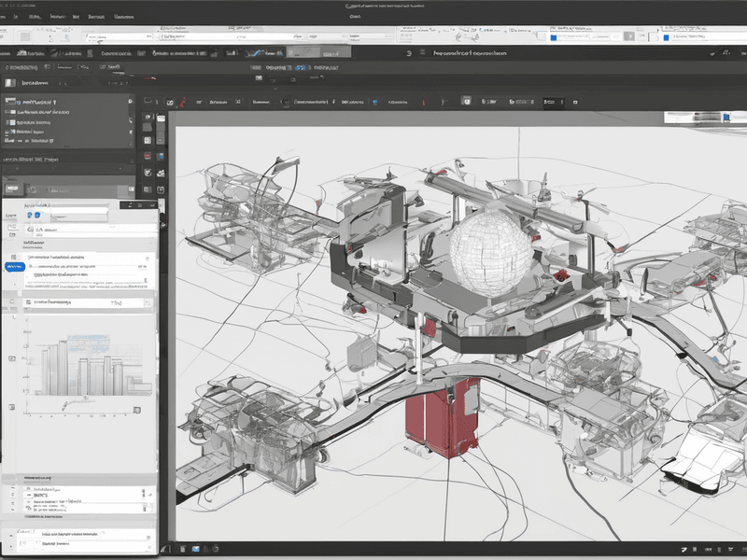Image resolution: width=747 pixels, height=560 pixels.
Task: Click the blue envelope icon in bottom bar
Action: (x=196, y=549)
